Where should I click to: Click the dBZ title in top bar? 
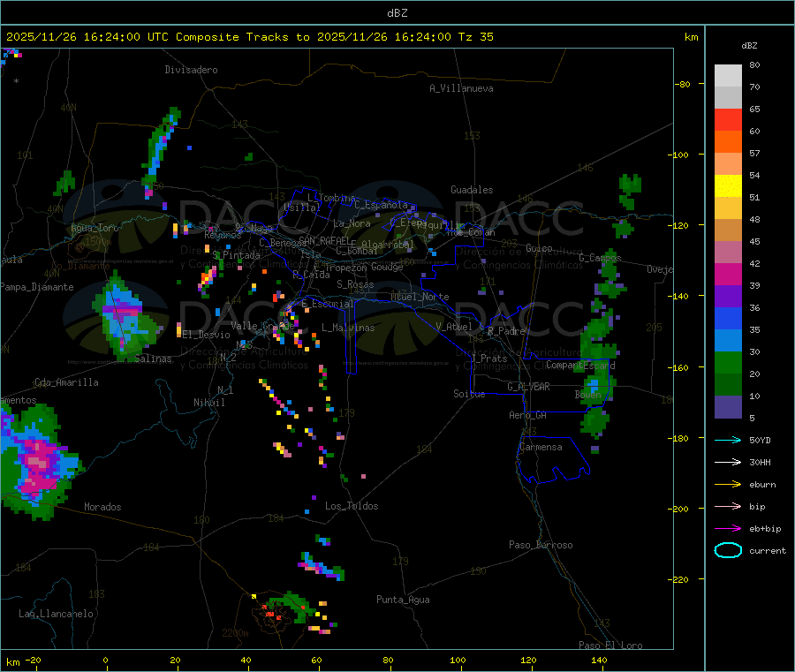tap(397, 13)
